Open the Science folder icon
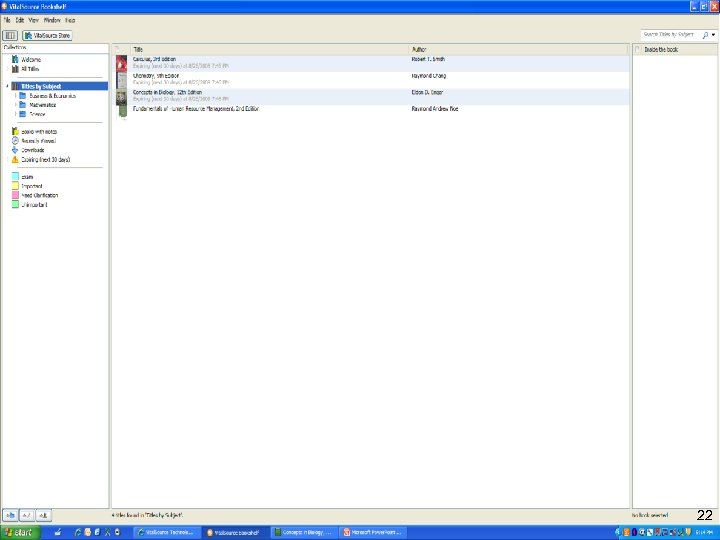Screen dimensions: 720x540 [x=22, y=114]
